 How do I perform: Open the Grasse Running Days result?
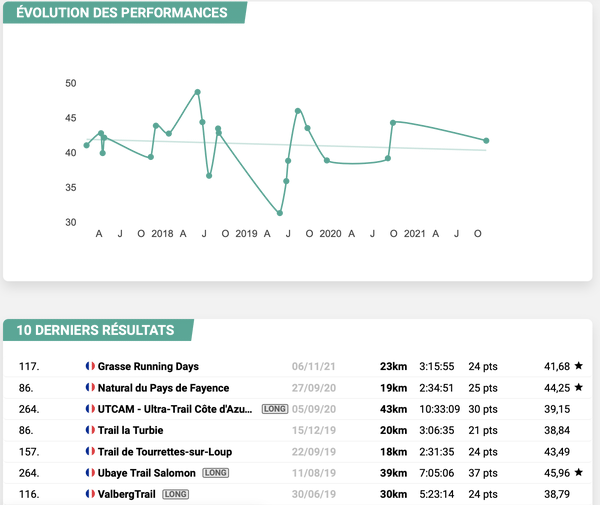(148, 367)
